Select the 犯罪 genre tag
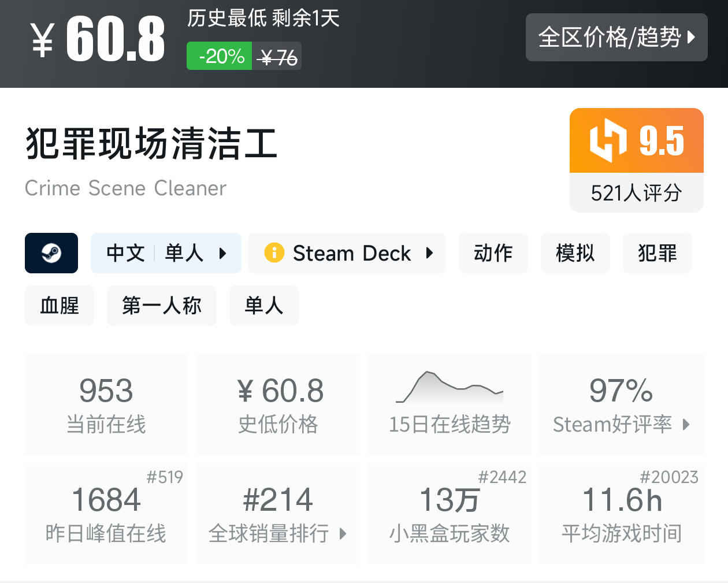Screen dimensions: 728x583 click(x=657, y=253)
